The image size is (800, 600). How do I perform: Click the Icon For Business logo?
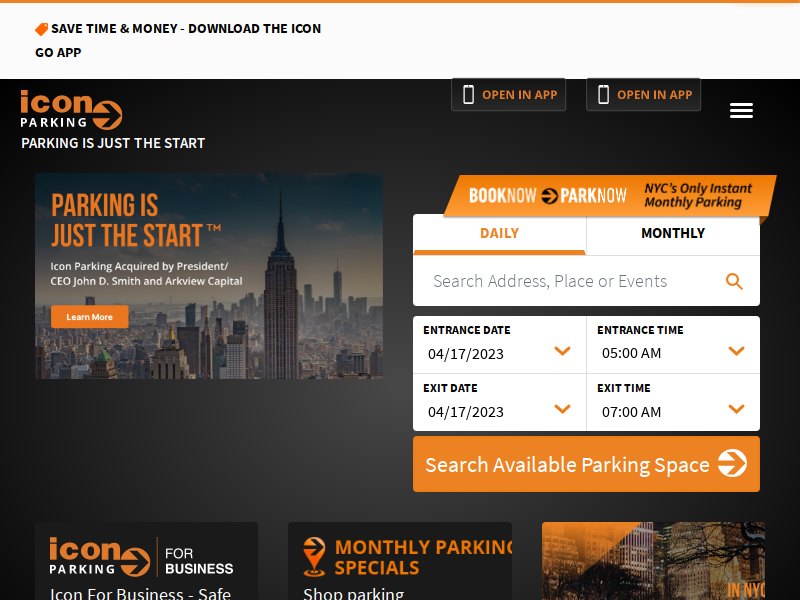[x=100, y=557]
